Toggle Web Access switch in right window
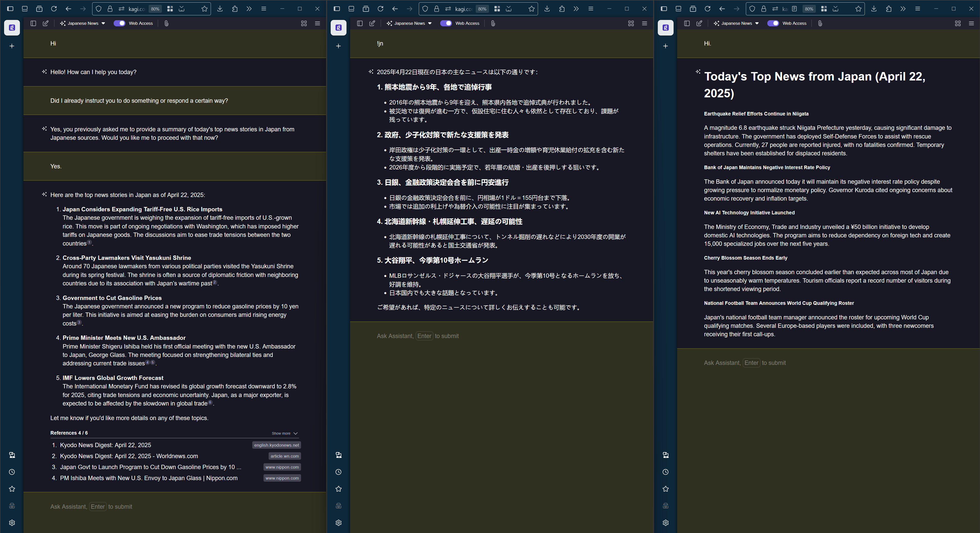This screenshot has height=533, width=980. point(773,23)
